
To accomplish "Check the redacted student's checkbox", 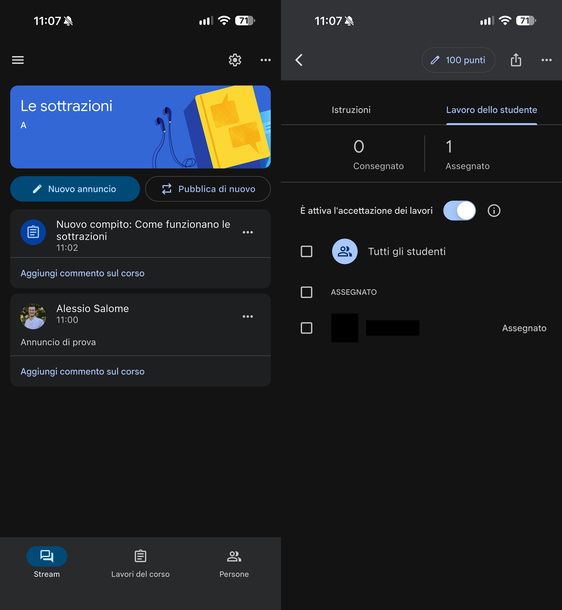I will pos(306,328).
